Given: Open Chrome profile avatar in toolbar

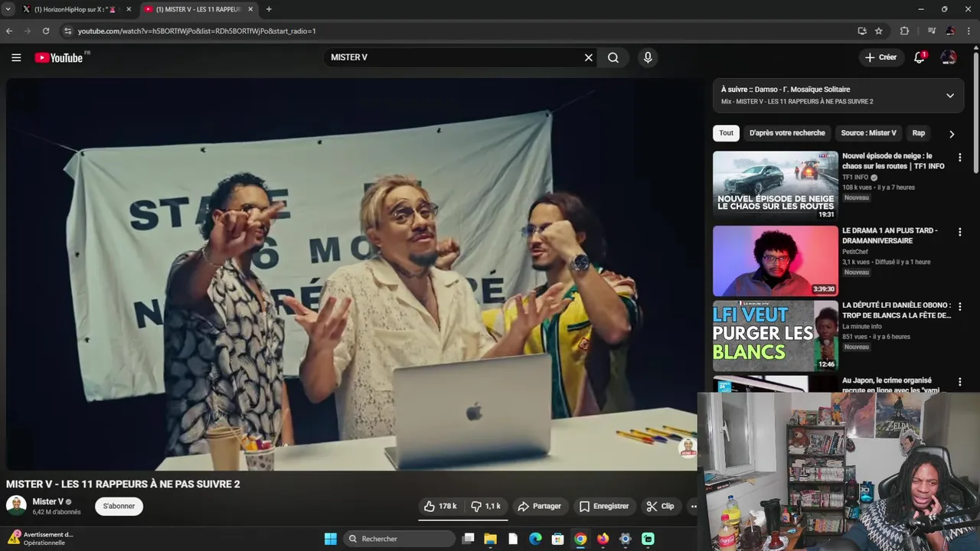Looking at the screenshot, I should [950, 31].
